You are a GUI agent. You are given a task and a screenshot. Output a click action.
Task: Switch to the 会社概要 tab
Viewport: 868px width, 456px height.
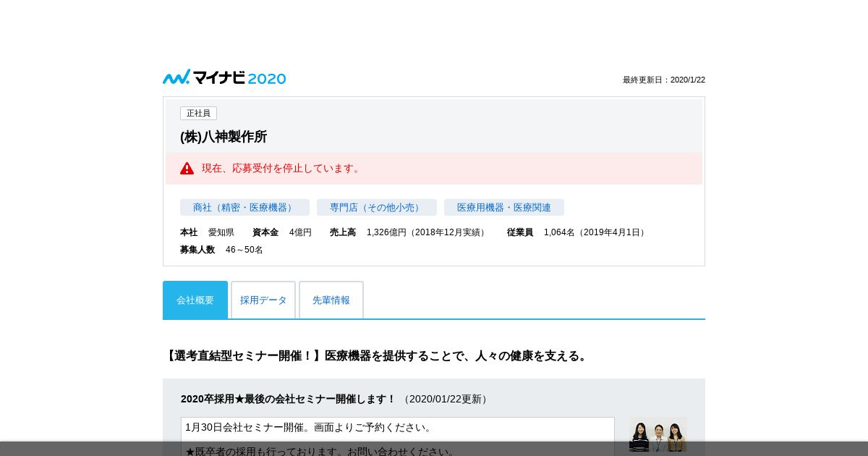click(x=195, y=300)
